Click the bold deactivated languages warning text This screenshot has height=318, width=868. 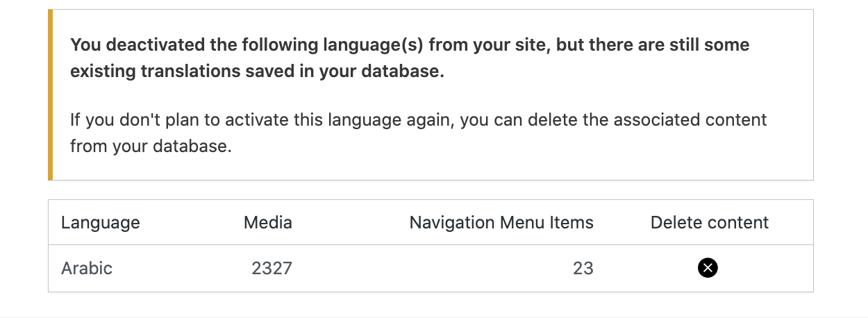point(410,59)
